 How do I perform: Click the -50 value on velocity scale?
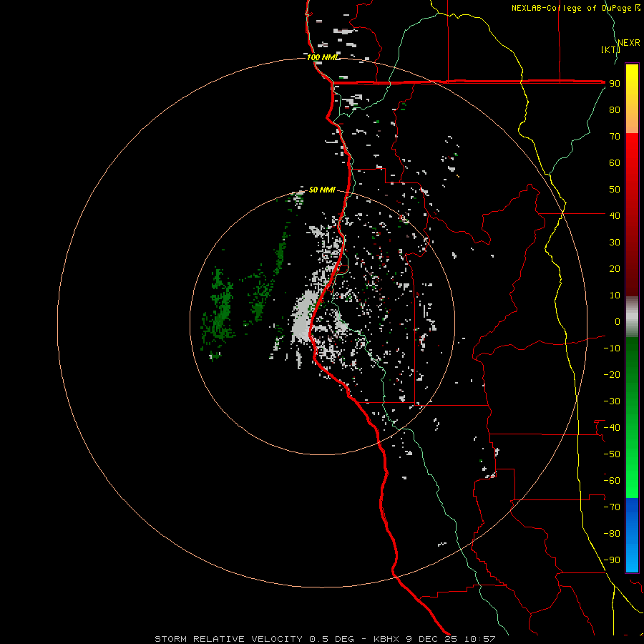pos(612,454)
